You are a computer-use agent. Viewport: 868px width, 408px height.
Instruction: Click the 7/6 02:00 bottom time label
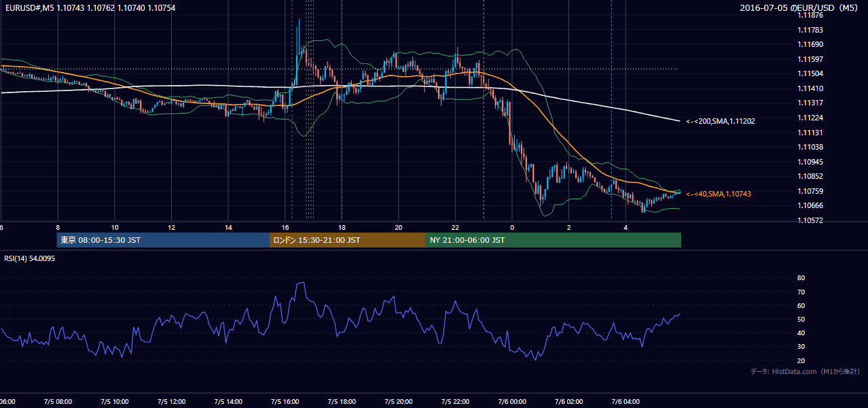569,402
